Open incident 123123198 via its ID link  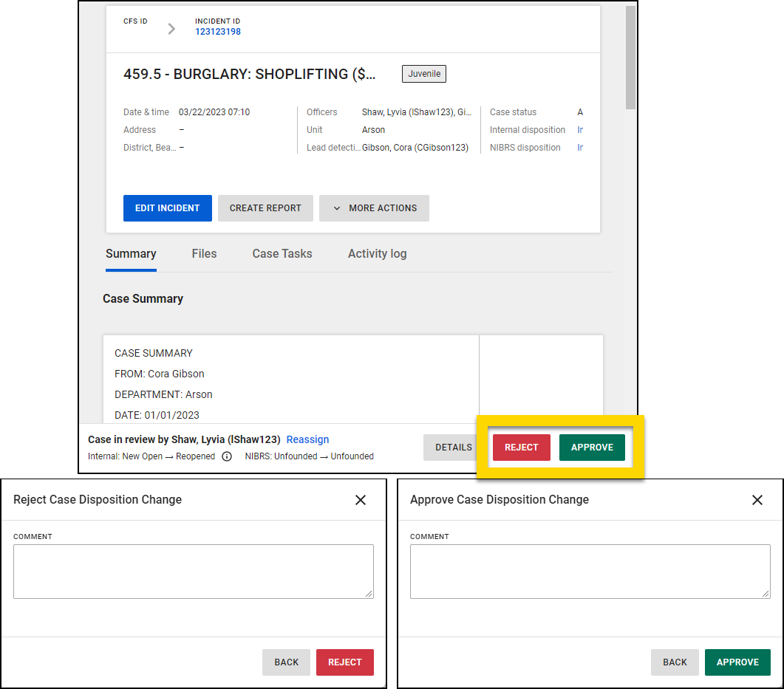[217, 32]
